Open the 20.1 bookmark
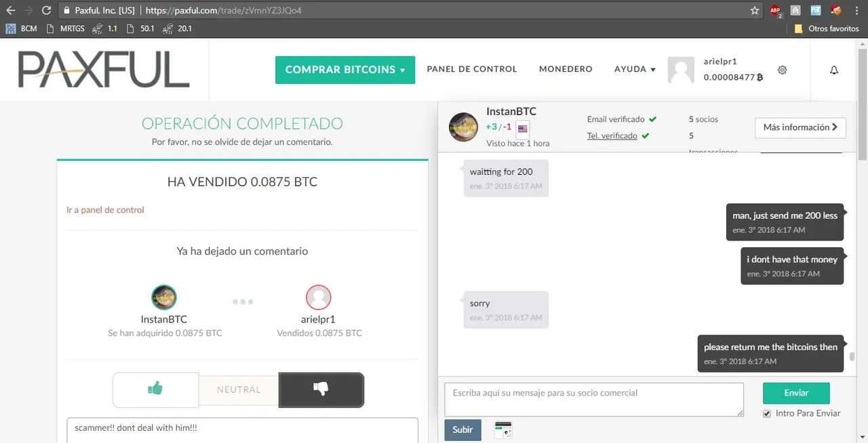Image resolution: width=868 pixels, height=443 pixels. (178, 28)
